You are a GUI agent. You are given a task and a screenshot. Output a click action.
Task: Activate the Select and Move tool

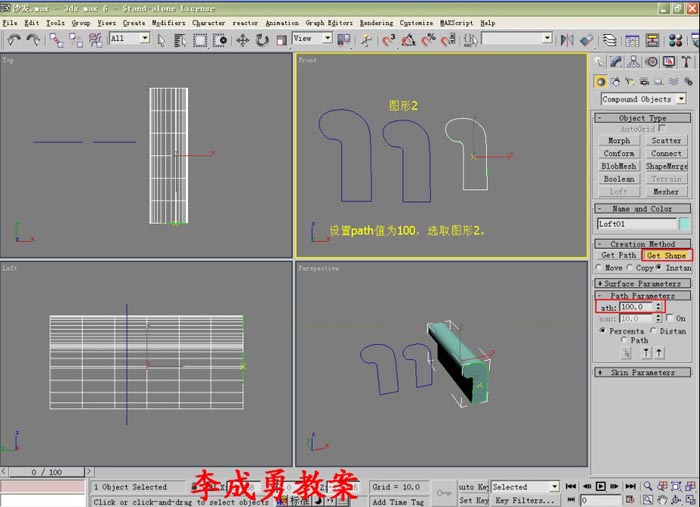click(242, 41)
